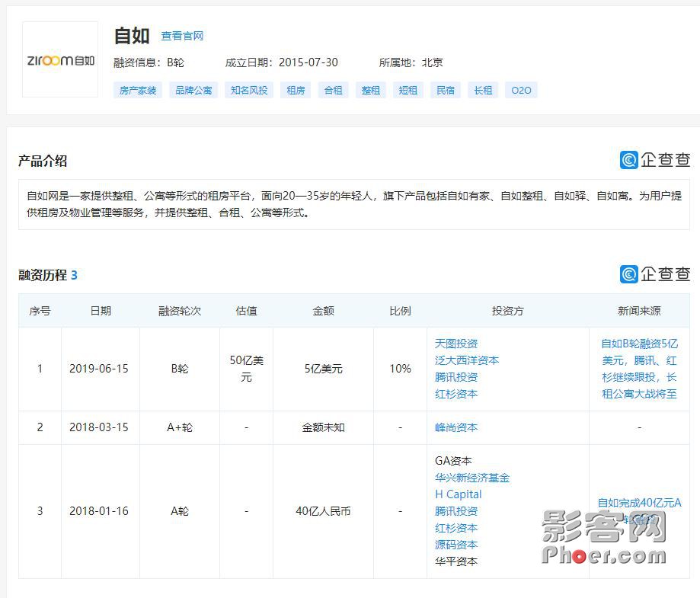Click 企查查 logo beside 产品介绍

(x=655, y=160)
